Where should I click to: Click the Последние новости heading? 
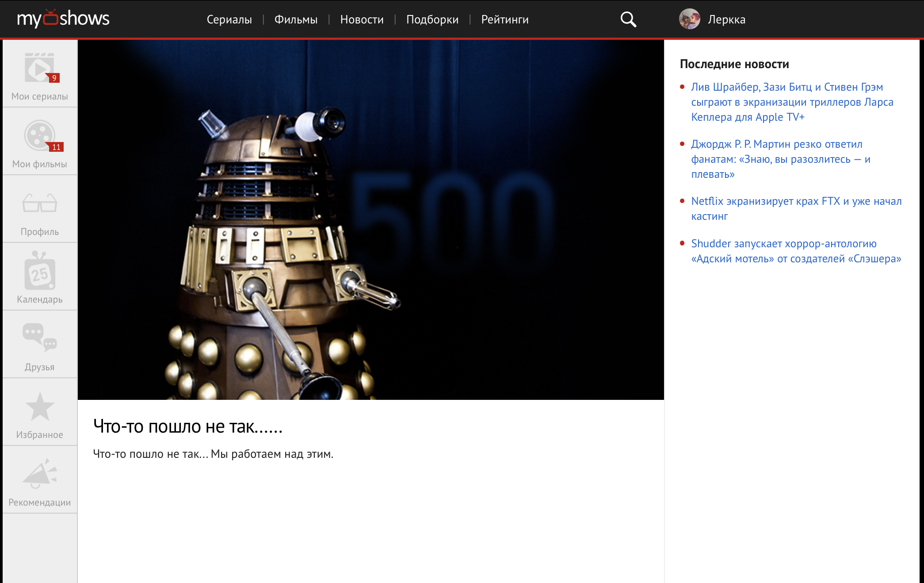point(734,64)
